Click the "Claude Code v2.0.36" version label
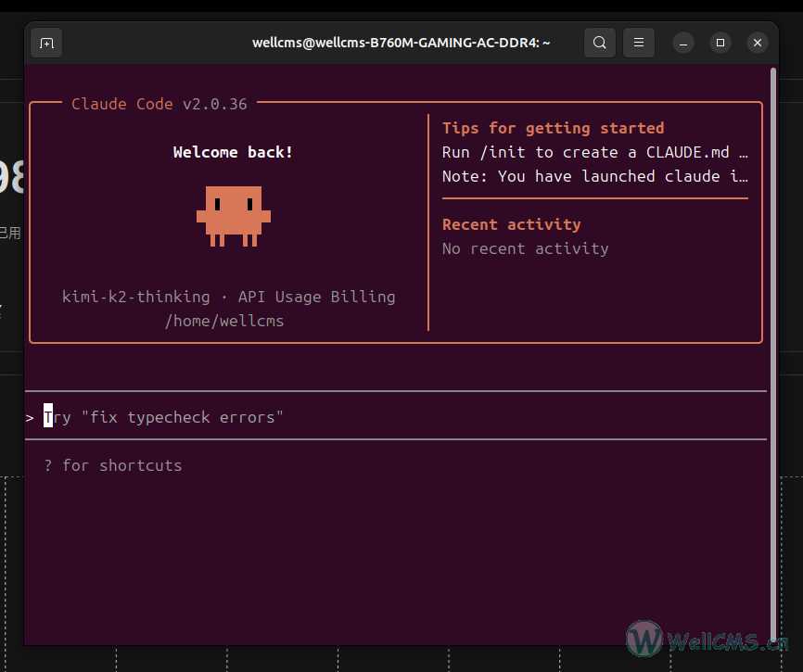 pyautogui.click(x=159, y=104)
